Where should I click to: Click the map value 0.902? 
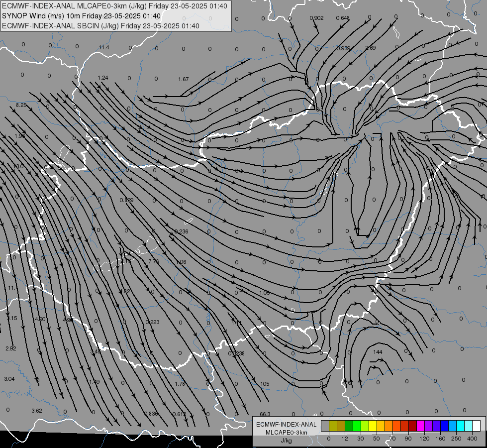coord(316,18)
